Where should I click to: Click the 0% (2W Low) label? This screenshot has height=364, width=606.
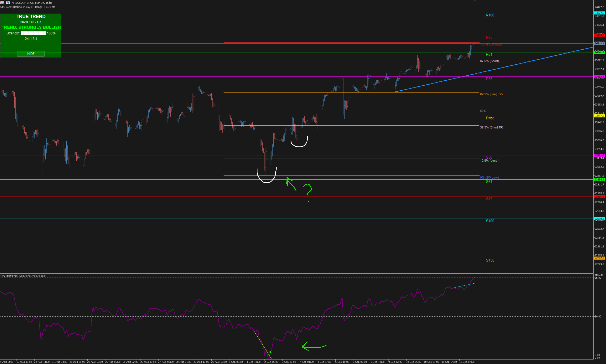coord(489,177)
